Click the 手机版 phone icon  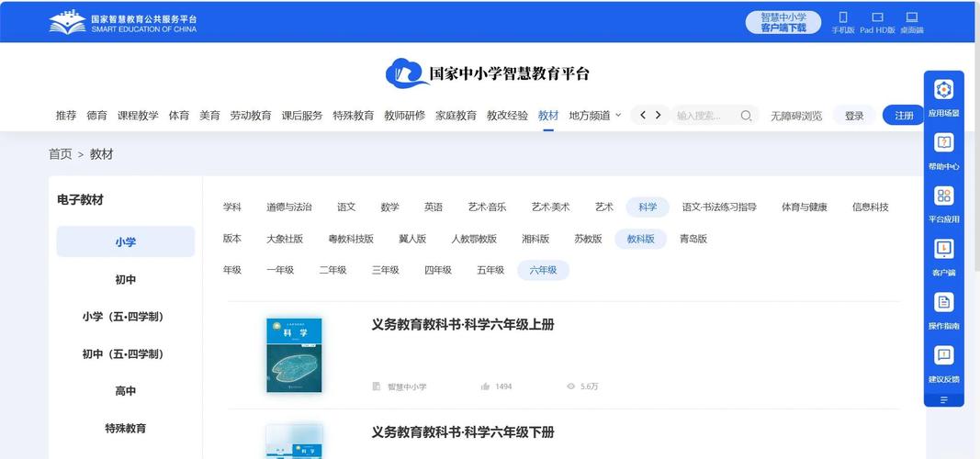coord(843,17)
